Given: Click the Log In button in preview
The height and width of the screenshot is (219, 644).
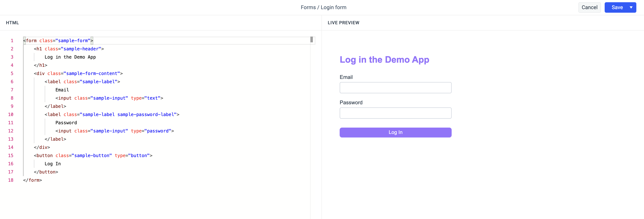Looking at the screenshot, I should pyautogui.click(x=395, y=132).
